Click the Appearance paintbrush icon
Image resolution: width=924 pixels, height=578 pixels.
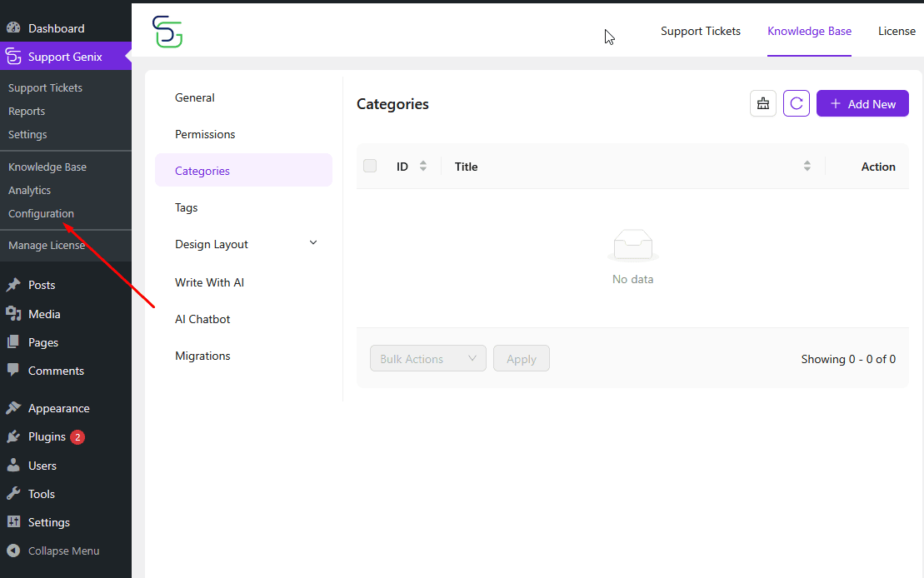click(x=13, y=408)
